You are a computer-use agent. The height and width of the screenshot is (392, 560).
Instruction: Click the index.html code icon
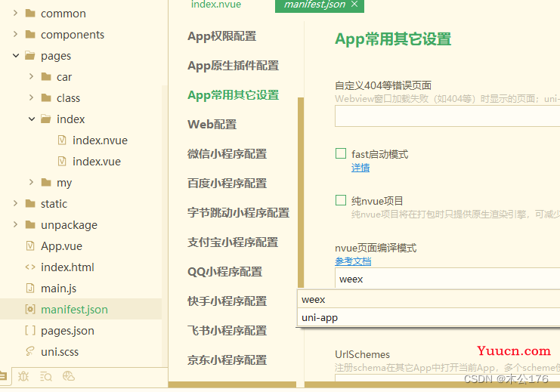[x=30, y=267]
